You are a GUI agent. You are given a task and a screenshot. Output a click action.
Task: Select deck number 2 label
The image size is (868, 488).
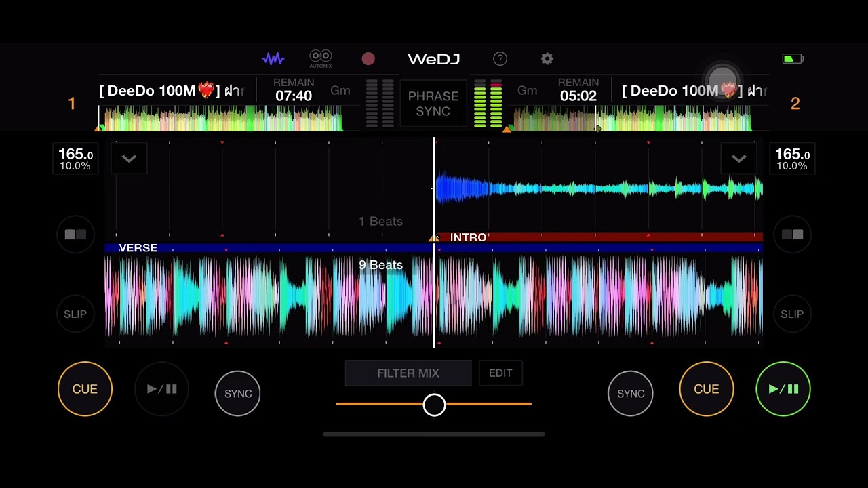[795, 104]
